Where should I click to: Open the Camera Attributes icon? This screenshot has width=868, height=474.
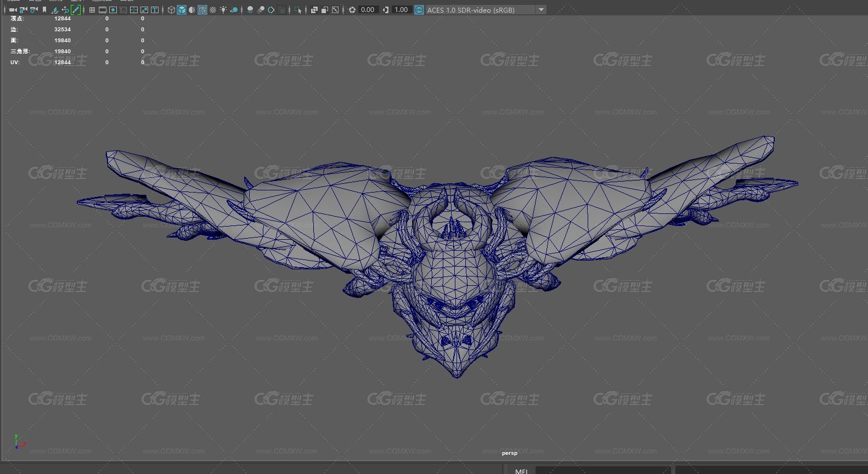click(x=33, y=10)
